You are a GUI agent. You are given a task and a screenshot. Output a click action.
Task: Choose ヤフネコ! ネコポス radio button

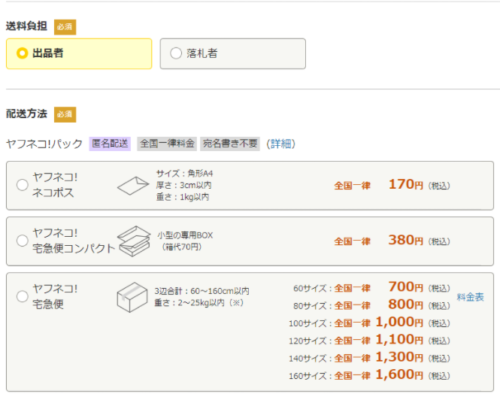(22, 185)
